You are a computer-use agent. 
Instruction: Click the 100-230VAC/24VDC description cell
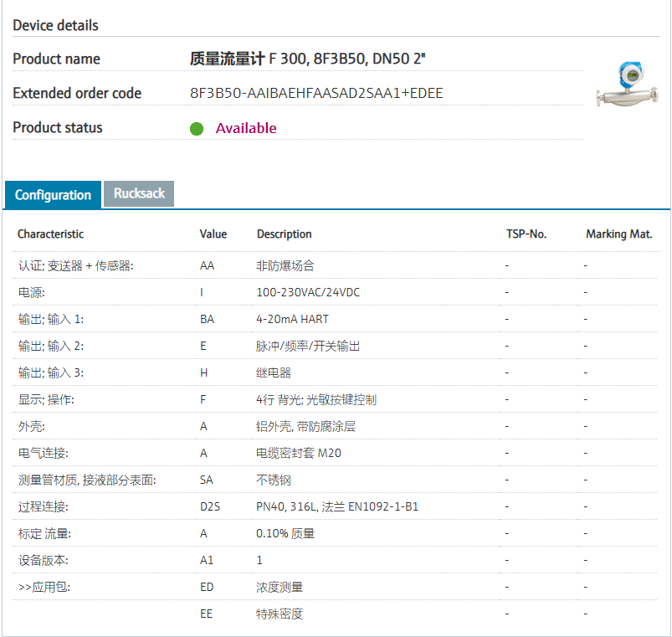point(307,292)
